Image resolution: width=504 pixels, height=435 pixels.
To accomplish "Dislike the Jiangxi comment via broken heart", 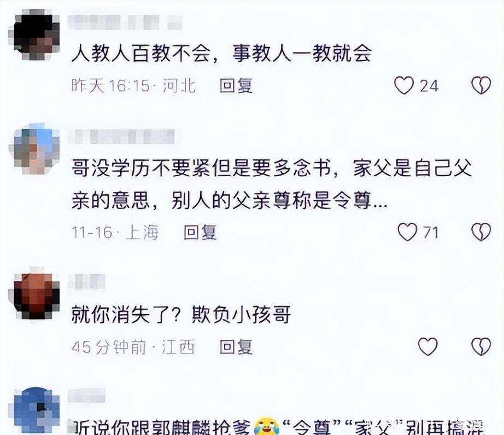I will pos(481,346).
